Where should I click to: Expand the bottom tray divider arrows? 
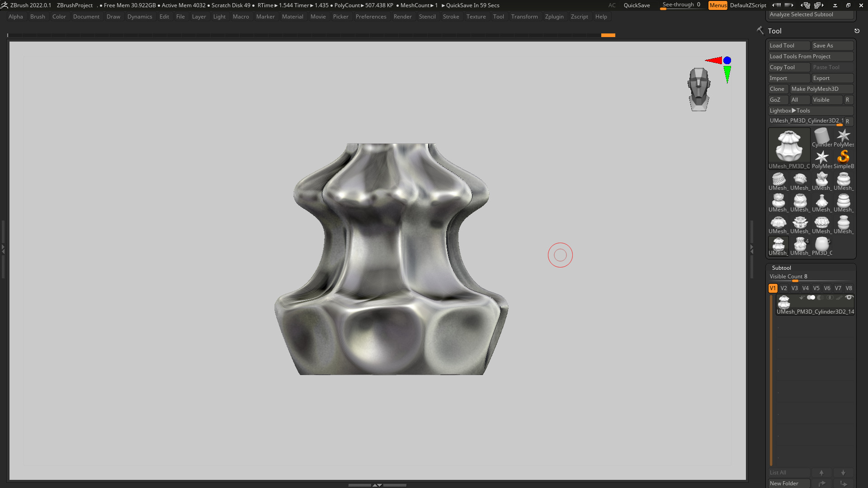[x=377, y=485]
